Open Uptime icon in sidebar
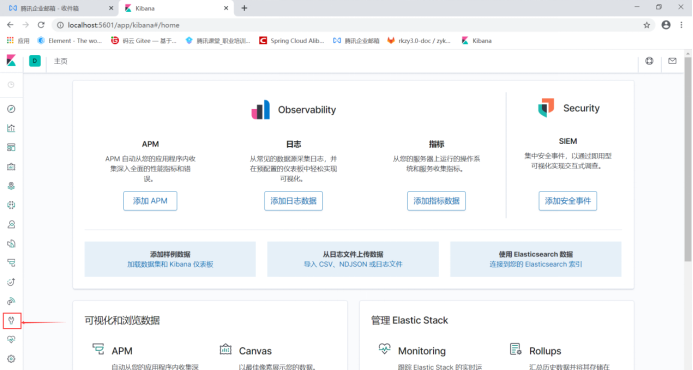This screenshot has width=693, height=370. pyautogui.click(x=11, y=282)
